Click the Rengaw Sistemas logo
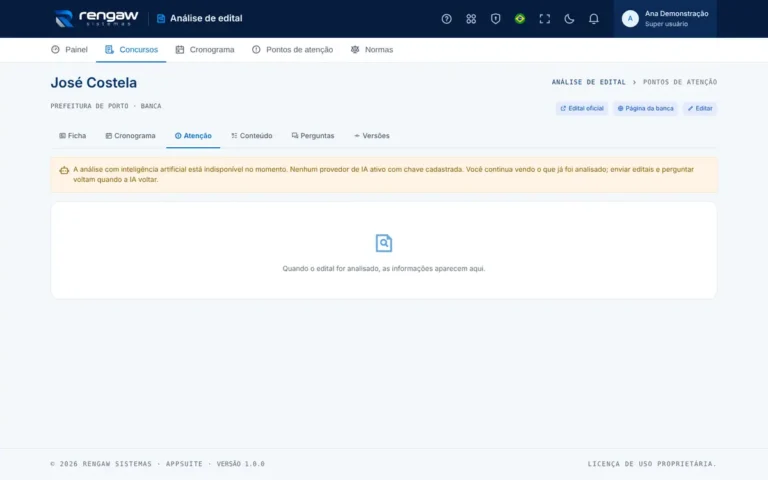 (96, 19)
